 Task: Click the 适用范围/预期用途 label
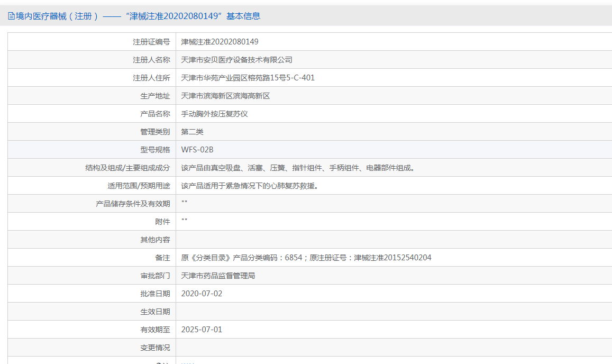point(139,186)
